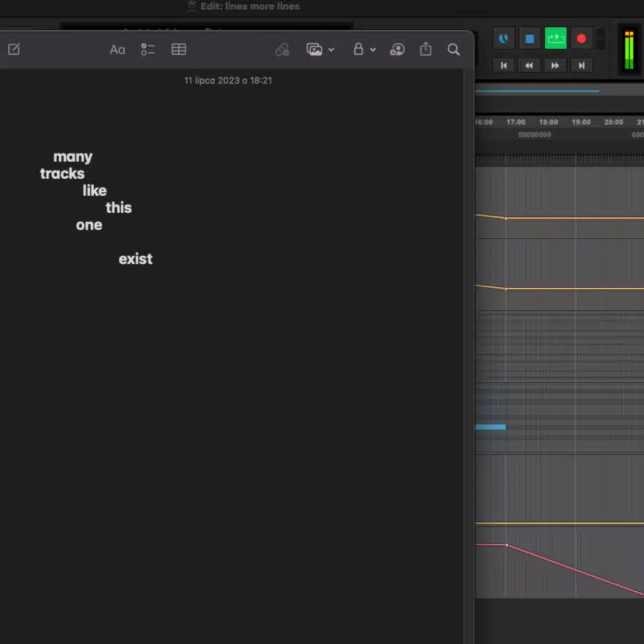Click the 18:00 mark on the ruler
Screen dimensions: 644x644
coord(548,122)
